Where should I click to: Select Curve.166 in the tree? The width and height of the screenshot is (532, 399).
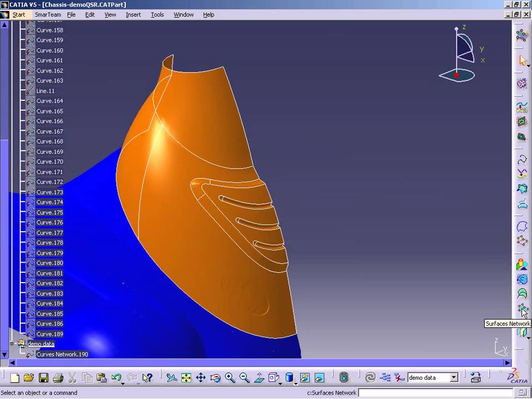point(50,121)
